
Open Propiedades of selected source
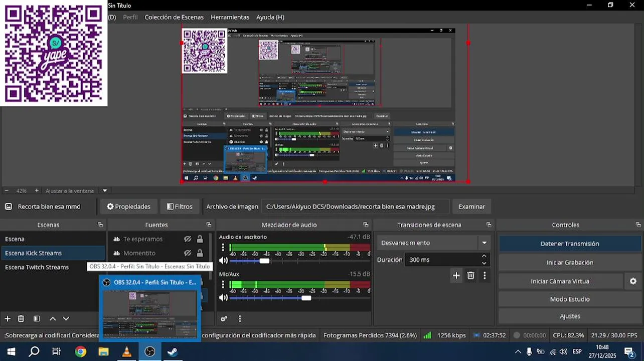129,207
